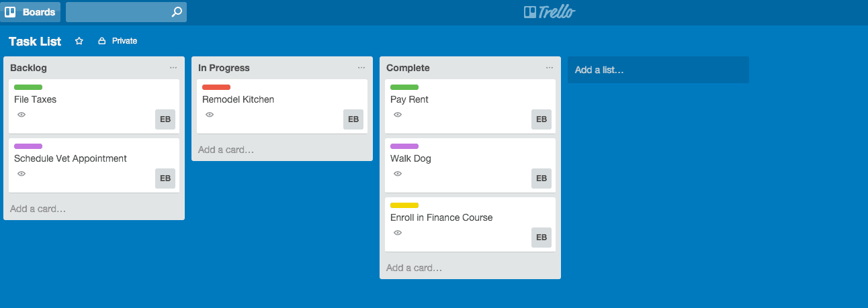Toggle the watch eye on File Taxes
The height and width of the screenshot is (308, 868).
pyautogui.click(x=21, y=115)
